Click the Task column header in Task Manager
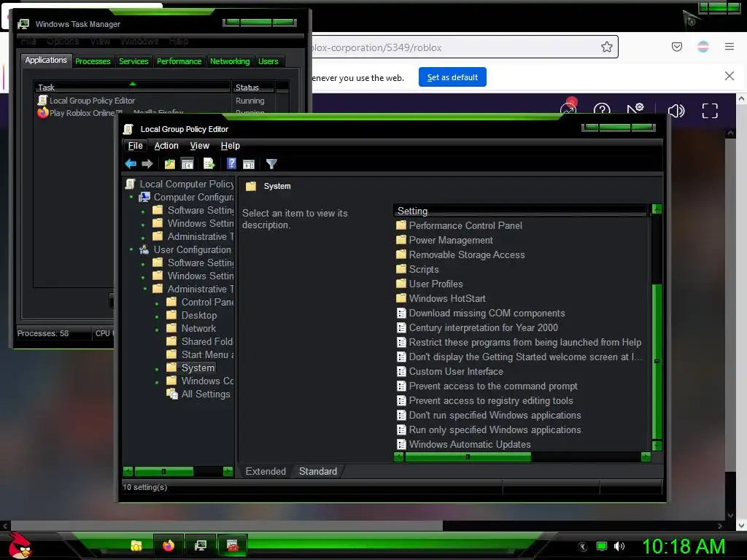The image size is (747, 560). (x=133, y=87)
